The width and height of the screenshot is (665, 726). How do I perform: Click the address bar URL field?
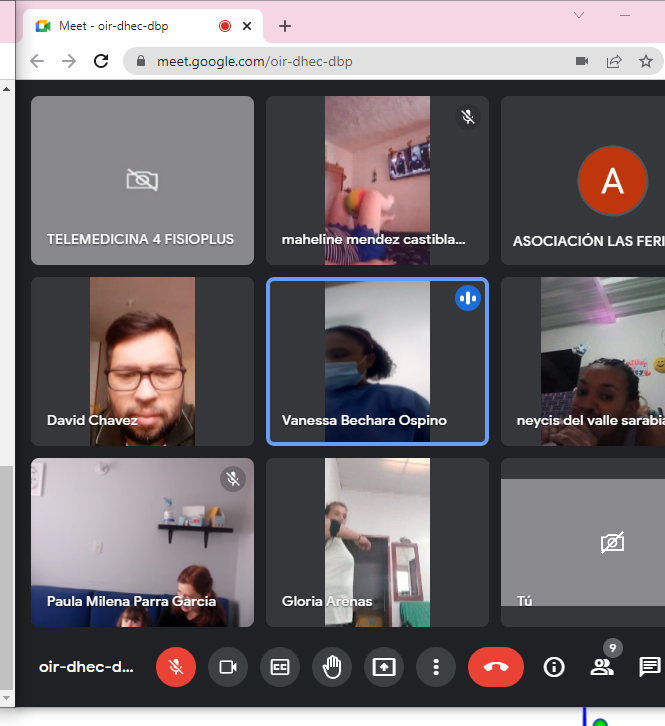pos(350,61)
